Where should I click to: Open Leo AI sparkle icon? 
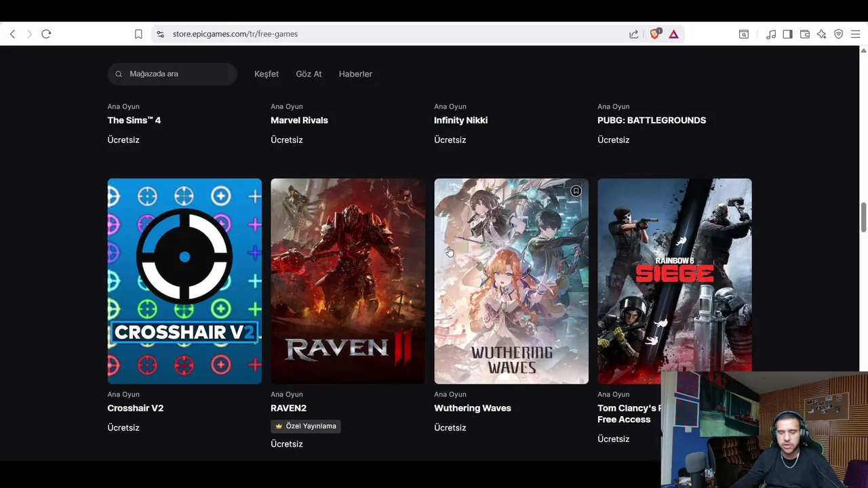tap(822, 34)
